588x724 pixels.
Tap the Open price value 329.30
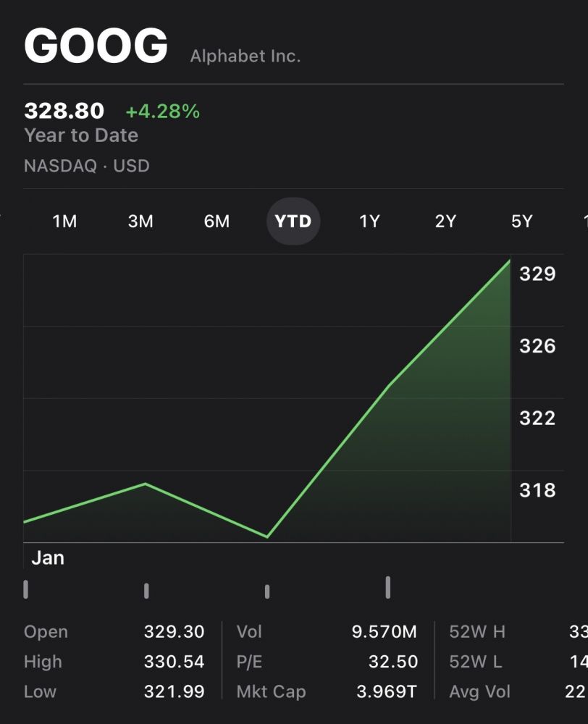point(174,632)
